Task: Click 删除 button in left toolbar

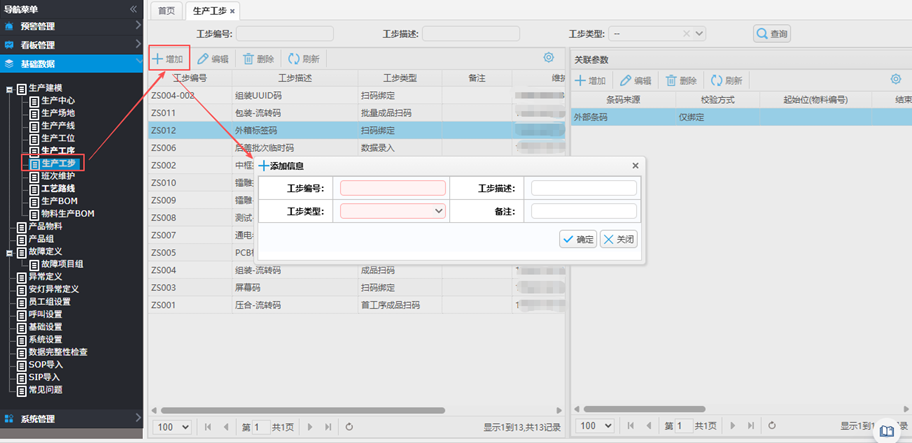Action: pyautogui.click(x=259, y=59)
